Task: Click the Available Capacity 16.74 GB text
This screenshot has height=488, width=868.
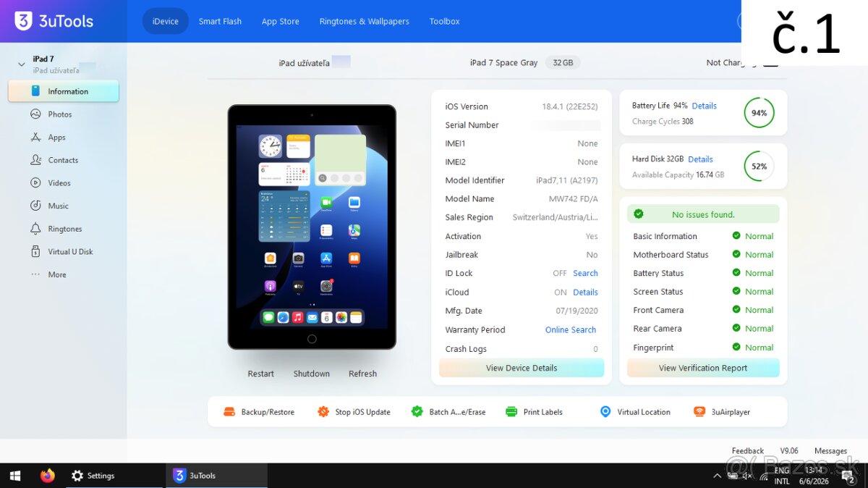Action: pos(678,174)
